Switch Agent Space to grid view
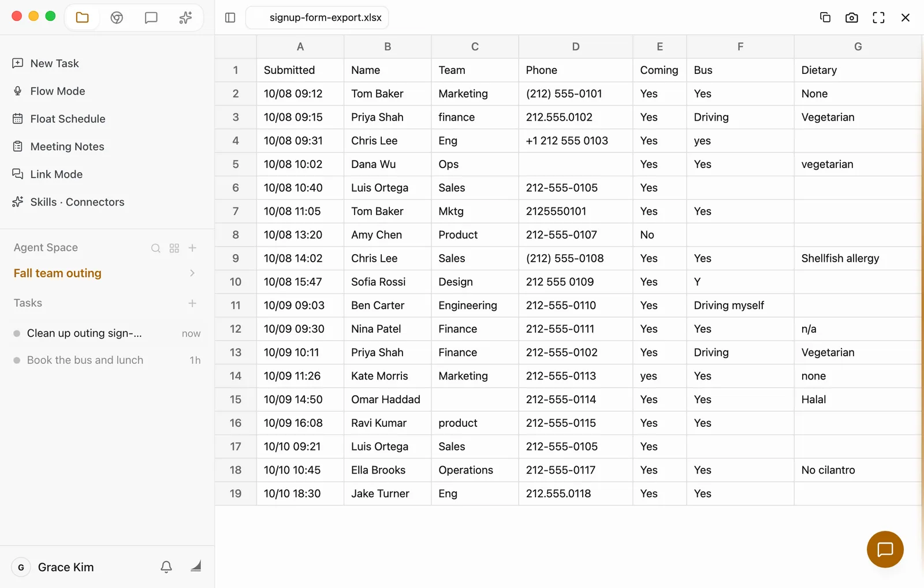 [174, 248]
